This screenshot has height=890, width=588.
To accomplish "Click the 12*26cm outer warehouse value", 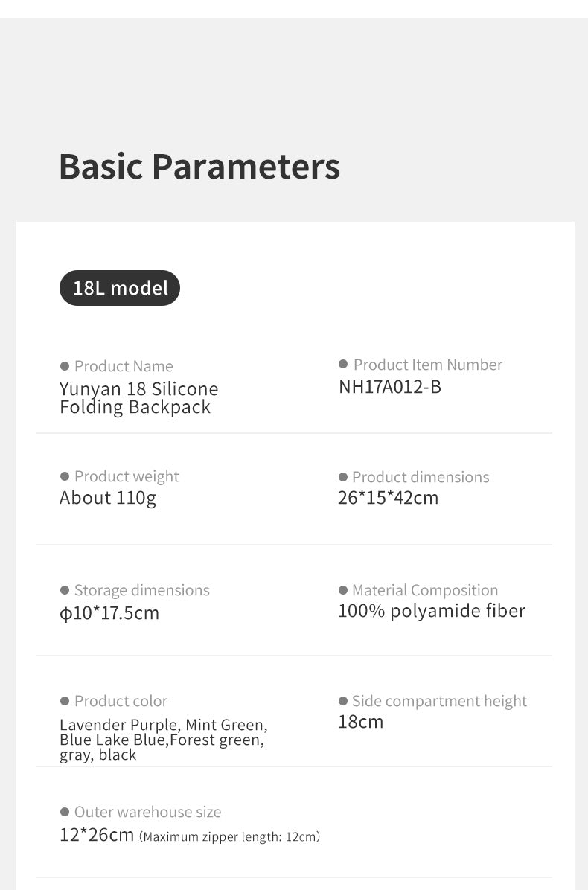I will click(x=97, y=835).
